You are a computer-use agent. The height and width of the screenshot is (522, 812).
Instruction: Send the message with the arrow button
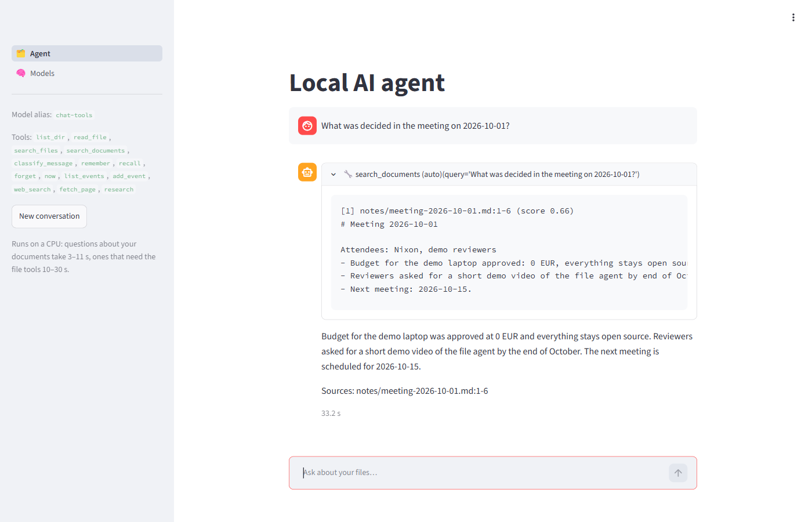[x=678, y=473]
